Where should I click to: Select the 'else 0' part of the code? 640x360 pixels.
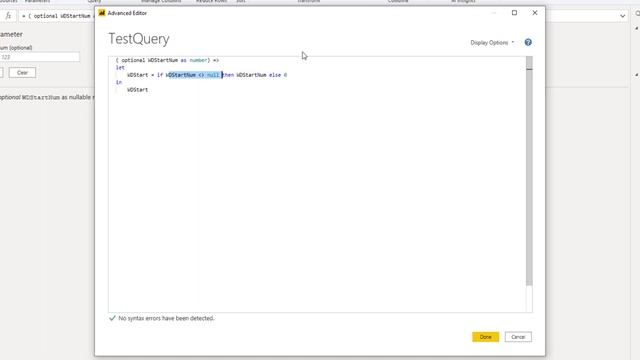[278, 75]
